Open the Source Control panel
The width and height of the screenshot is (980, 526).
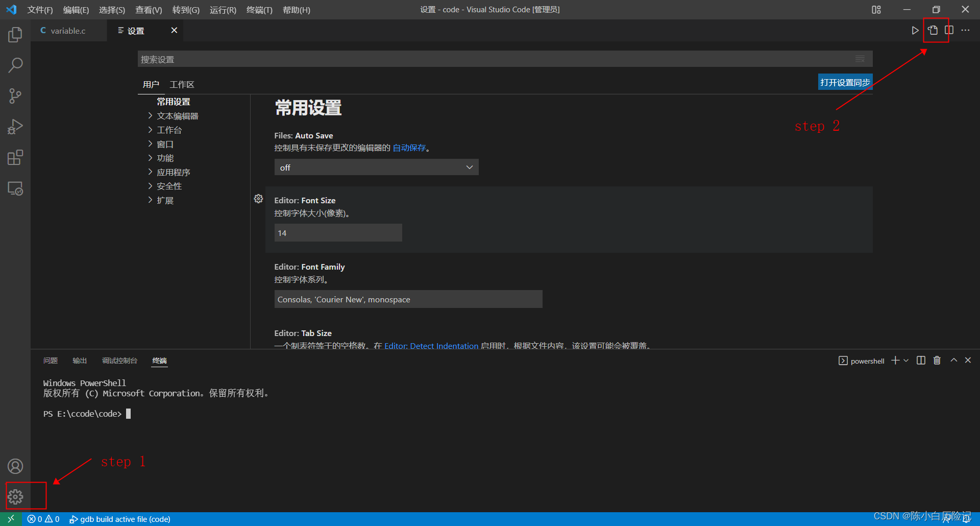[15, 95]
